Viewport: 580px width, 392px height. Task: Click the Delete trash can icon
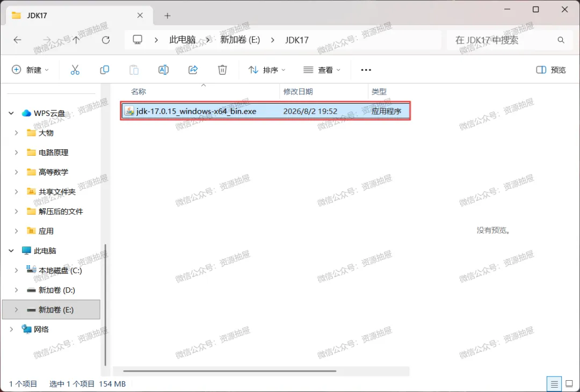[x=222, y=69]
